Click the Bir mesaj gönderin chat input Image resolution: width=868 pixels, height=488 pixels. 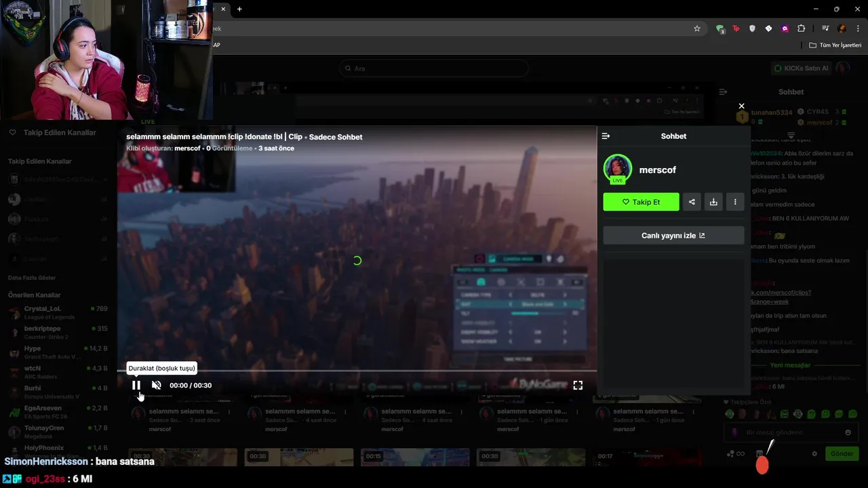pyautogui.click(x=790, y=432)
